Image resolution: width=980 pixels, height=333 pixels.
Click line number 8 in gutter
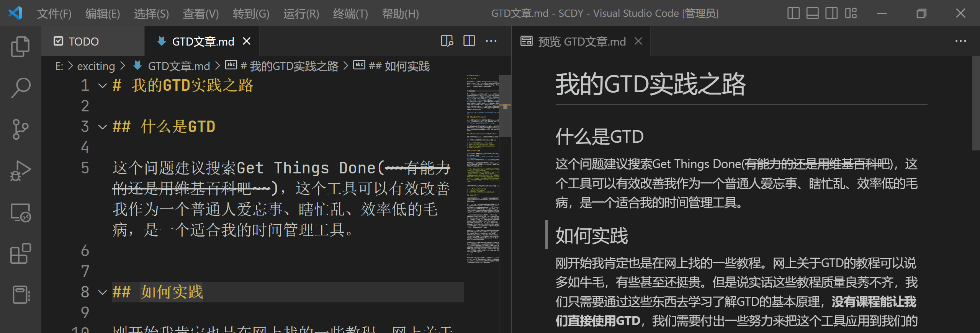(x=85, y=292)
